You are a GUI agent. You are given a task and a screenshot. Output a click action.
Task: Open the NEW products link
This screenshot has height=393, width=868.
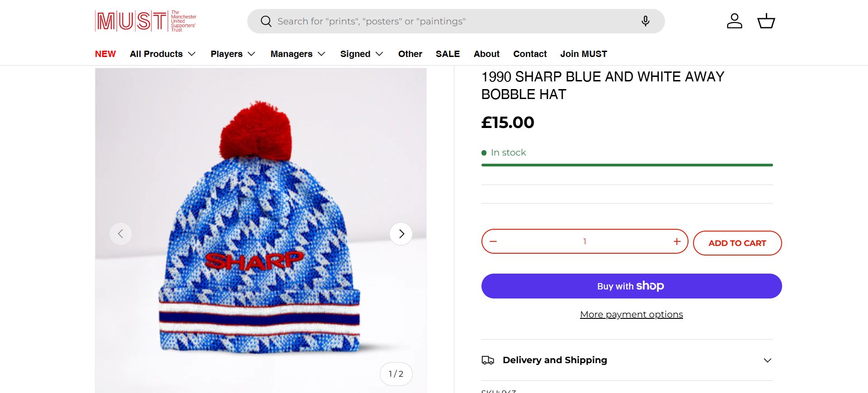(105, 54)
